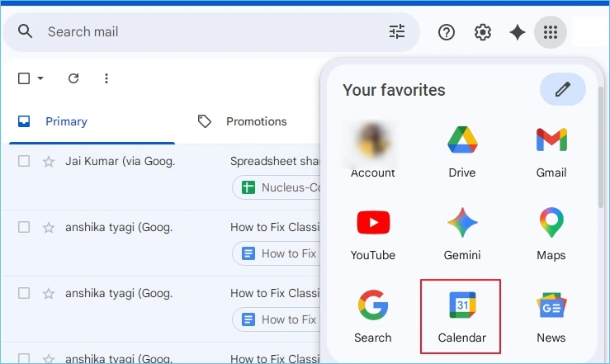Viewport: 610px width, 364px height.
Task: Open the Support help icon
Action: coord(447,32)
